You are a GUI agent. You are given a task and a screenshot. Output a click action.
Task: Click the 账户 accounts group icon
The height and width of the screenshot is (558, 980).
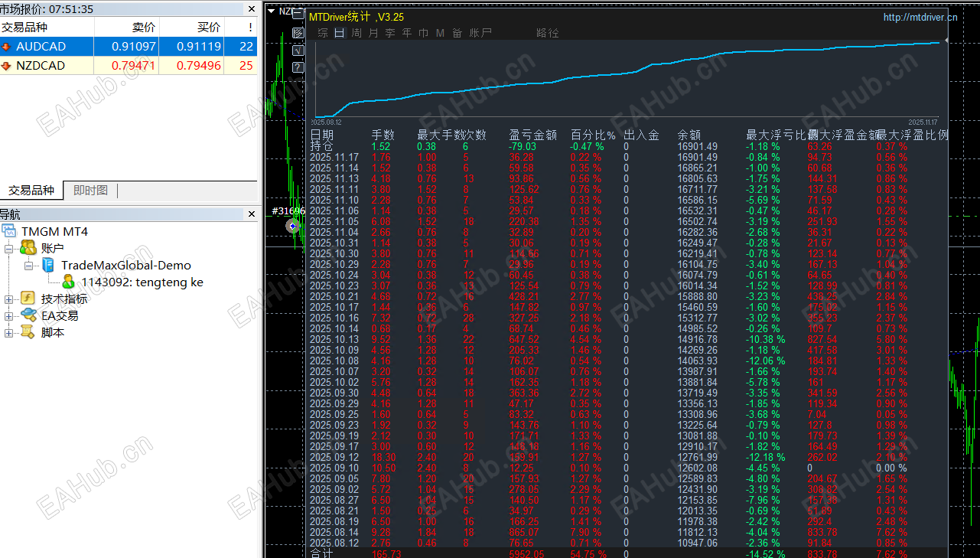pyautogui.click(x=28, y=248)
